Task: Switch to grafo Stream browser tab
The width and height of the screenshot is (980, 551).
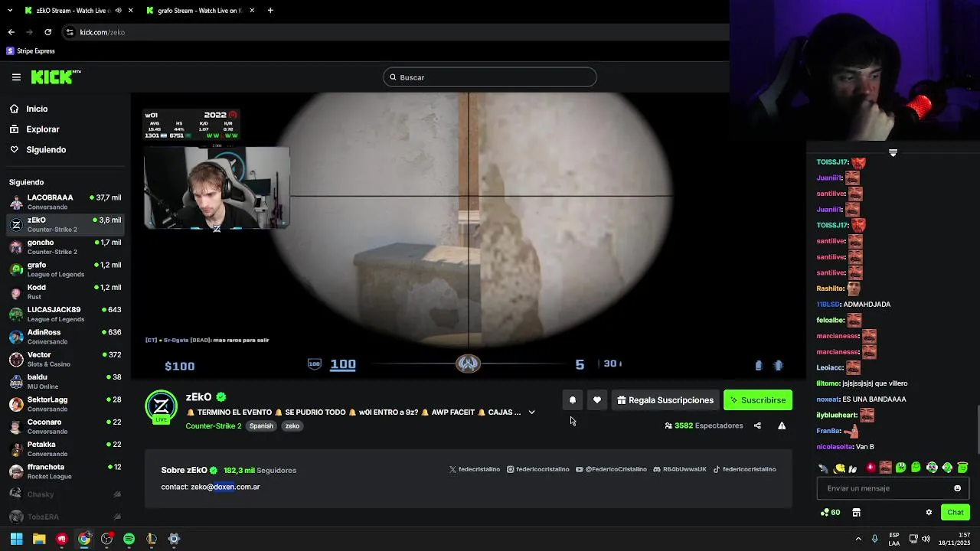Action: [x=198, y=11]
